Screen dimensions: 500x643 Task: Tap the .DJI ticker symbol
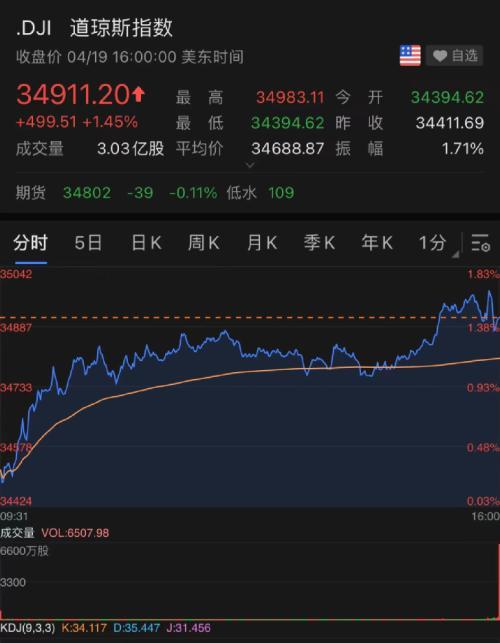pyautogui.click(x=34, y=28)
